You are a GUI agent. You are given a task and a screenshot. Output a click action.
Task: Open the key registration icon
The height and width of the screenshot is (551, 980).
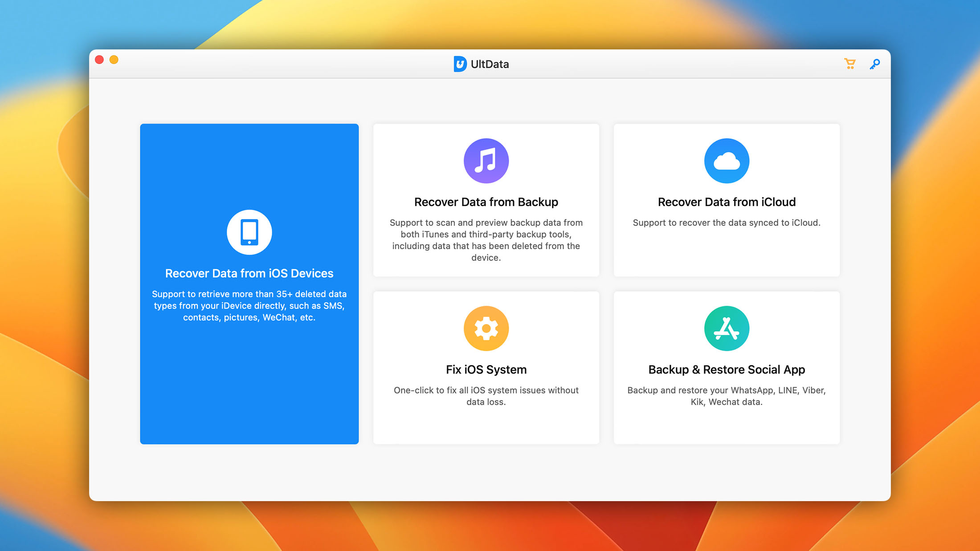click(875, 64)
